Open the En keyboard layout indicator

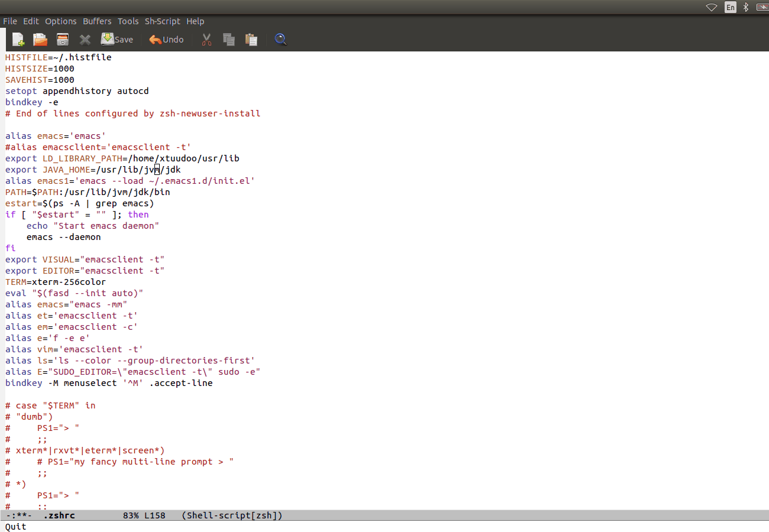coord(731,7)
